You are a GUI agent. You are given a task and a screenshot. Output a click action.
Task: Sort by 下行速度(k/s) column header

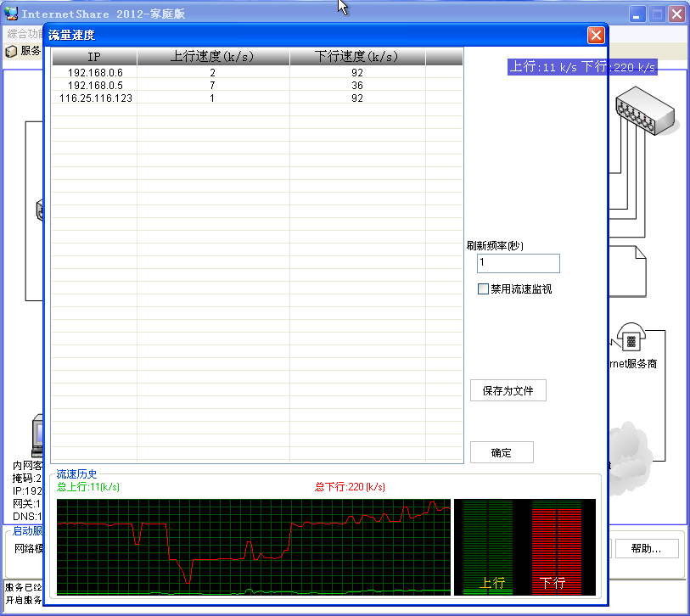coord(356,57)
